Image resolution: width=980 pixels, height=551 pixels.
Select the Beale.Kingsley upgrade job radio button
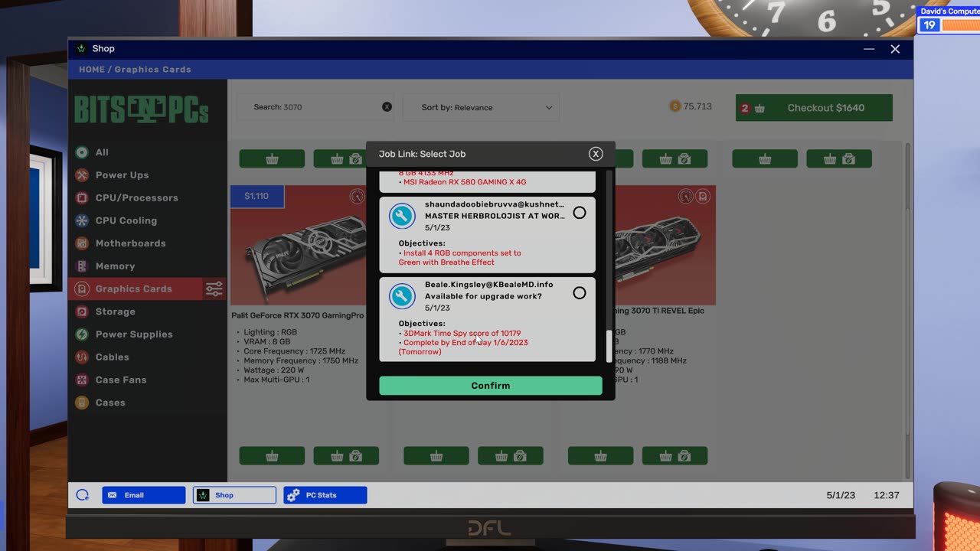(580, 293)
